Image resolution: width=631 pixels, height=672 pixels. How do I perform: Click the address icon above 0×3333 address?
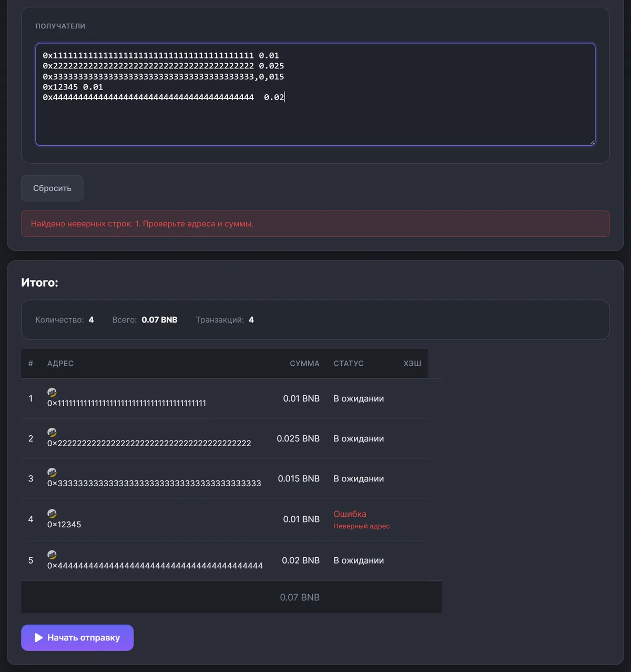pyautogui.click(x=52, y=472)
